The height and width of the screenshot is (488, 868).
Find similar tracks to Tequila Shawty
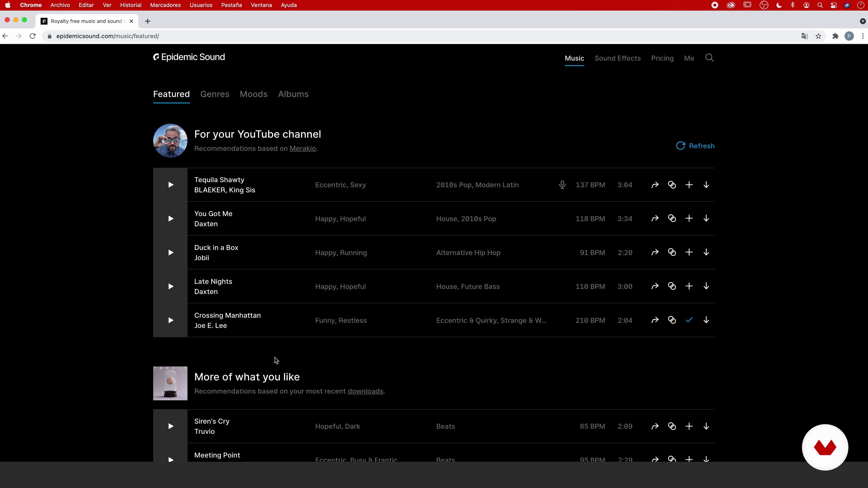coord(672,185)
